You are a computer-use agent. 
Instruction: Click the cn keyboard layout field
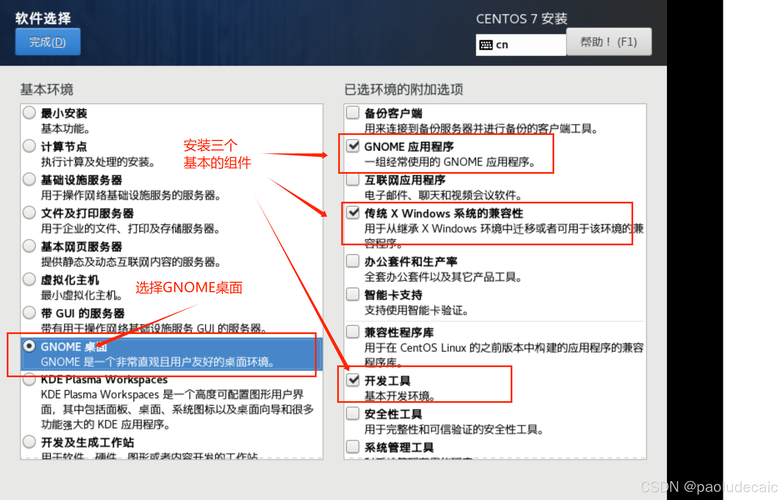tap(521, 45)
